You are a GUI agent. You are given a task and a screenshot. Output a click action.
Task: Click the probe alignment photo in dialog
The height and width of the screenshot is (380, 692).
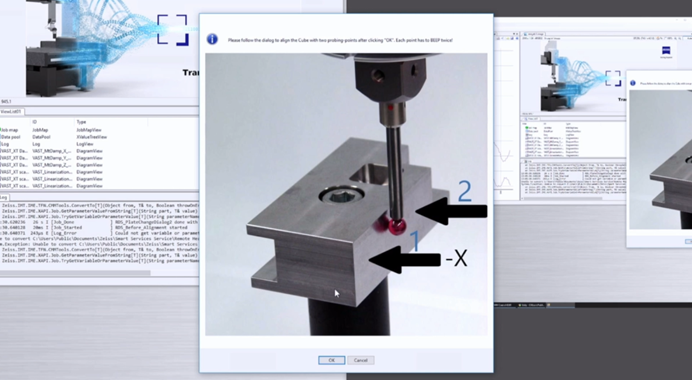(346, 194)
